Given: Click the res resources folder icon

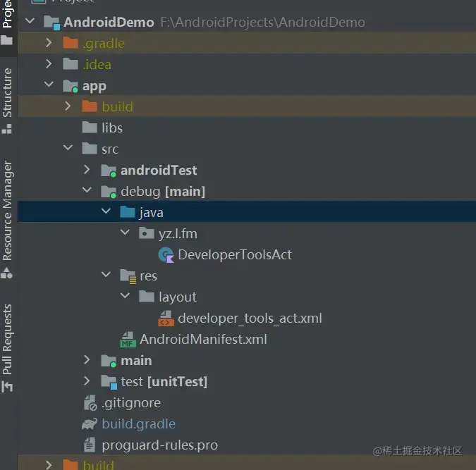Looking at the screenshot, I should coord(128,276).
